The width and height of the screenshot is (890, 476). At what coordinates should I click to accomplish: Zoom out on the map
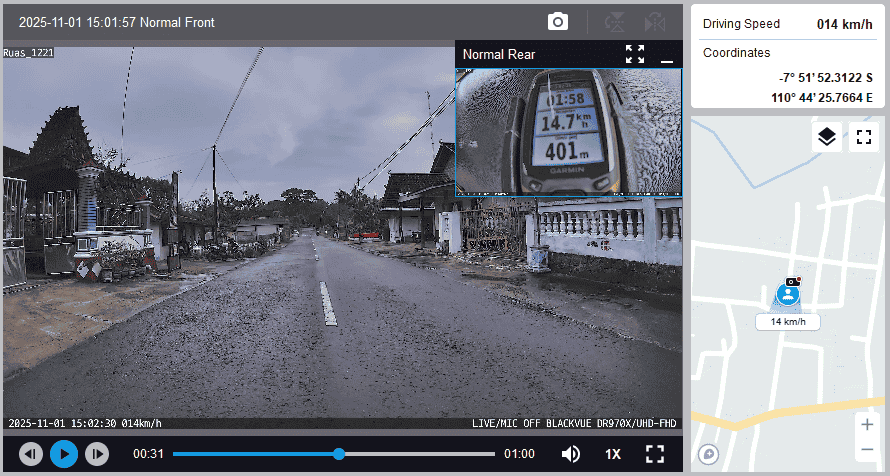tap(866, 449)
